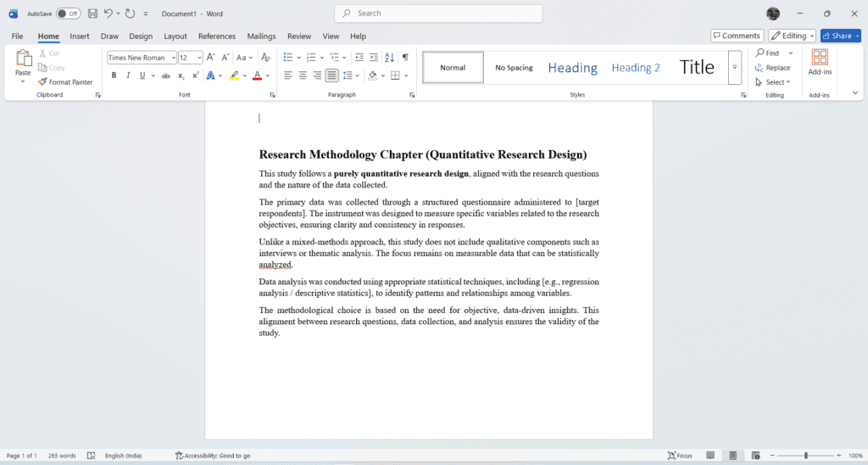
Task: Toggle the AutoSave switch
Action: [x=68, y=14]
